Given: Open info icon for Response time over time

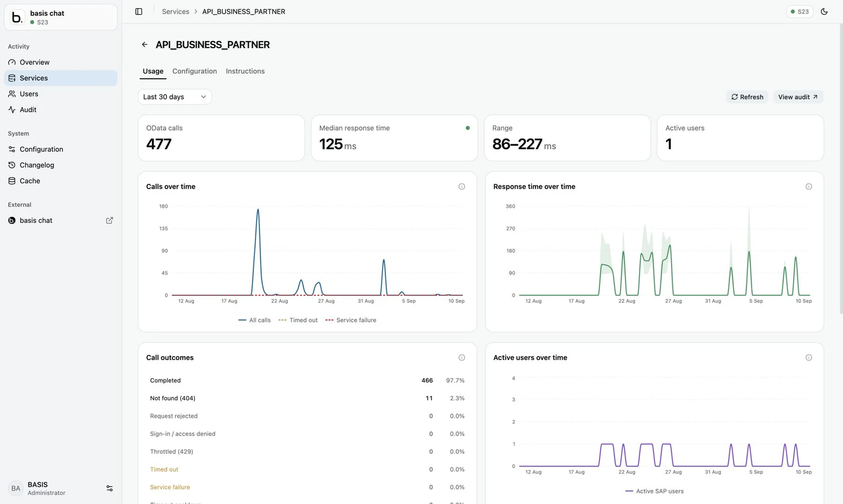Looking at the screenshot, I should [809, 186].
